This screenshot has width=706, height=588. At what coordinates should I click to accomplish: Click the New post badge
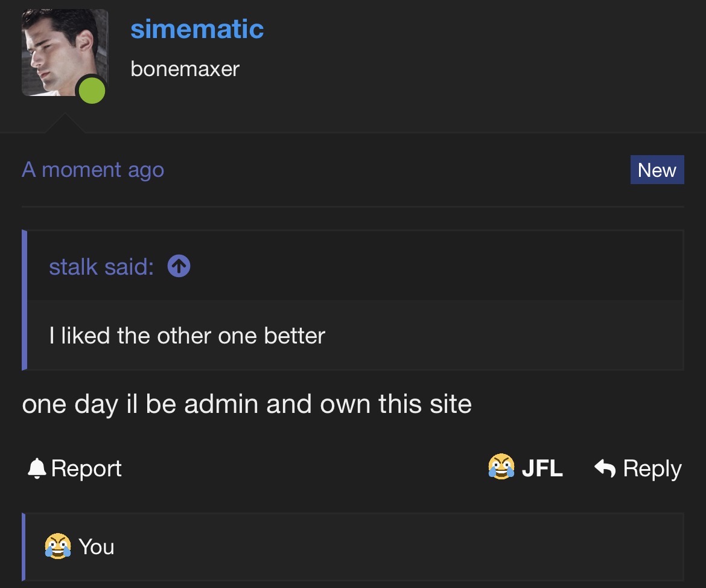click(x=657, y=170)
